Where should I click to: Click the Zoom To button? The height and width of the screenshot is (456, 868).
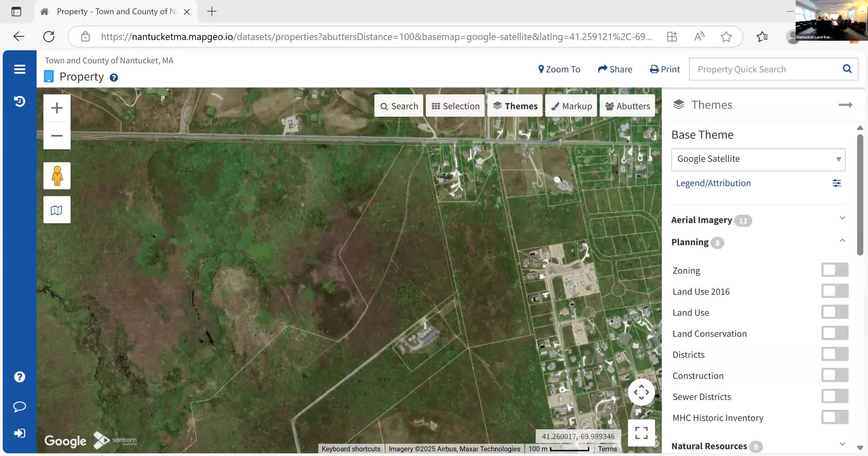559,69
